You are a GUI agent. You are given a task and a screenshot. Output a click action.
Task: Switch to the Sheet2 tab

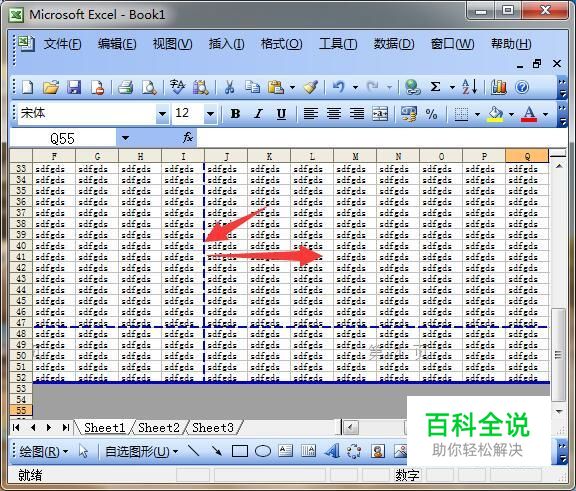[159, 428]
